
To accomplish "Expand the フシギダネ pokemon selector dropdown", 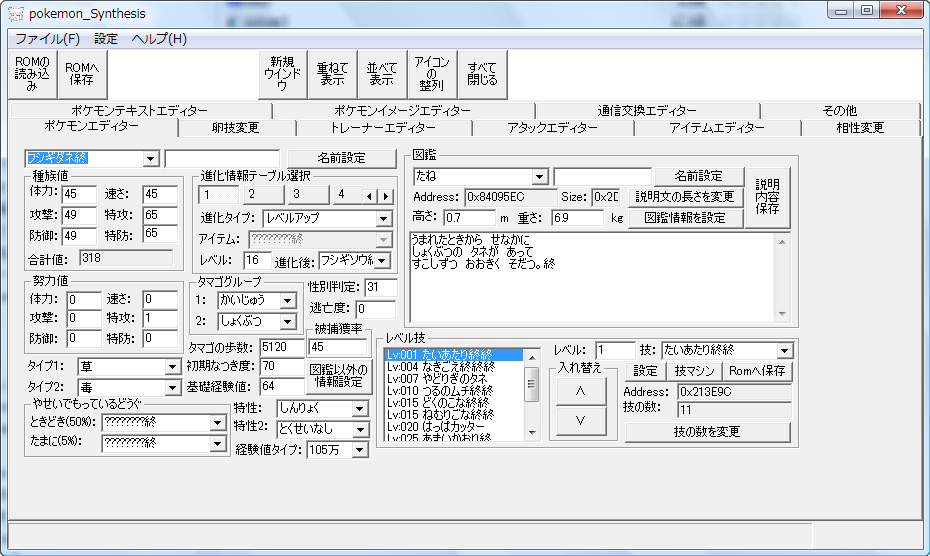I will (x=151, y=158).
